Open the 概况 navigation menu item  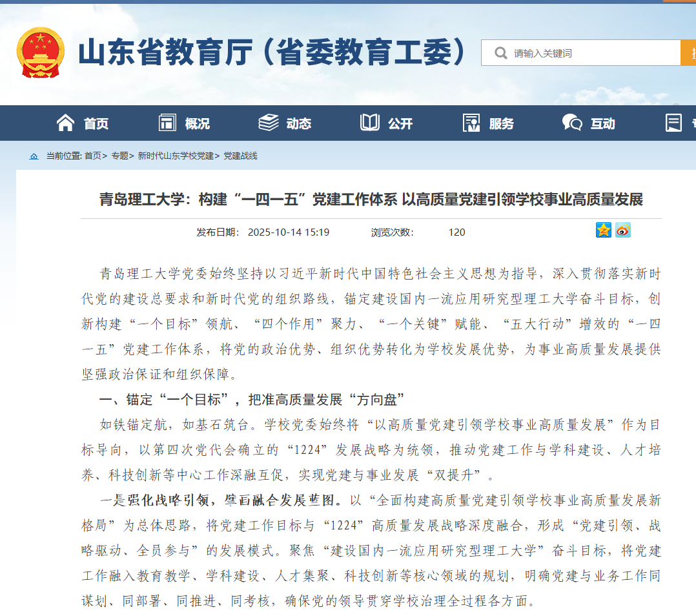click(x=197, y=123)
